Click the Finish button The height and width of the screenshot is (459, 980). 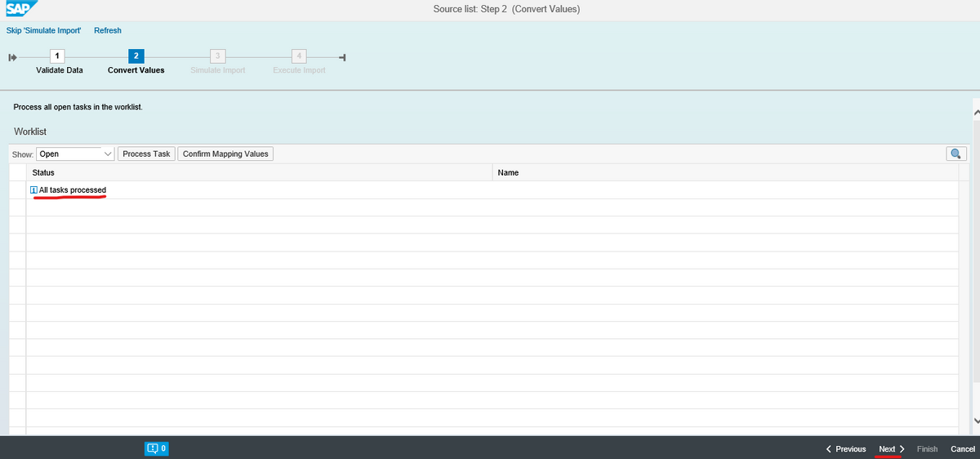(927, 449)
